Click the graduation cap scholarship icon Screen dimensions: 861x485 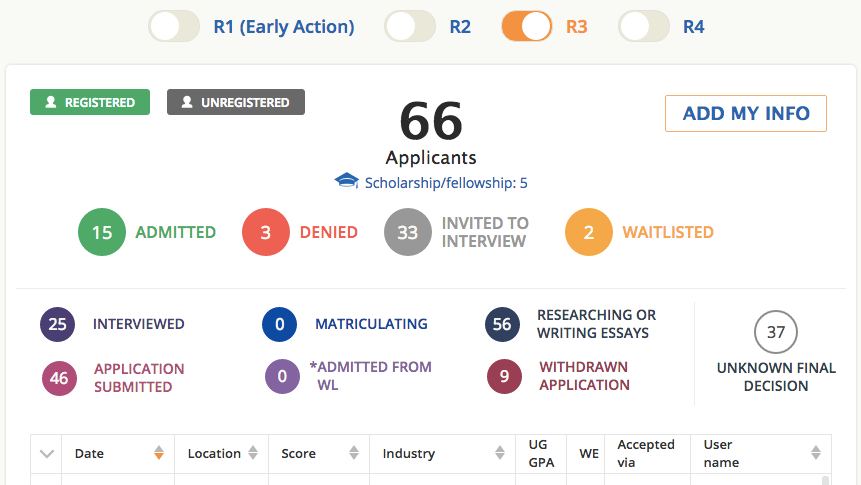(346, 181)
